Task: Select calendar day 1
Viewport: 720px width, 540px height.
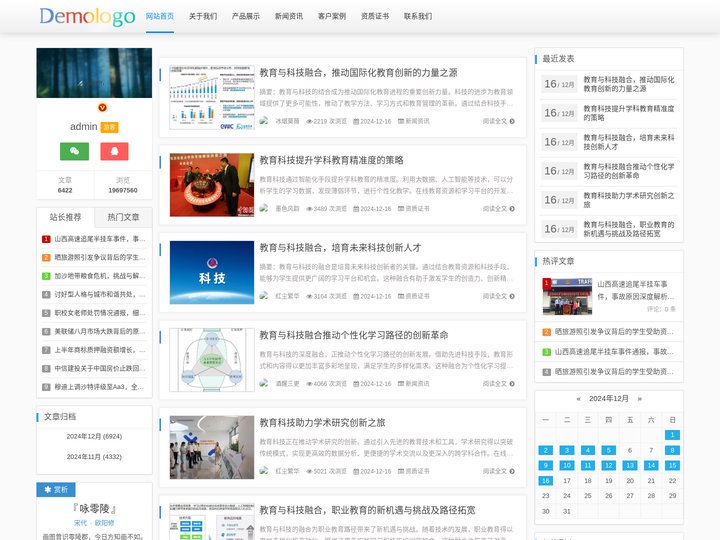Action: (672, 435)
